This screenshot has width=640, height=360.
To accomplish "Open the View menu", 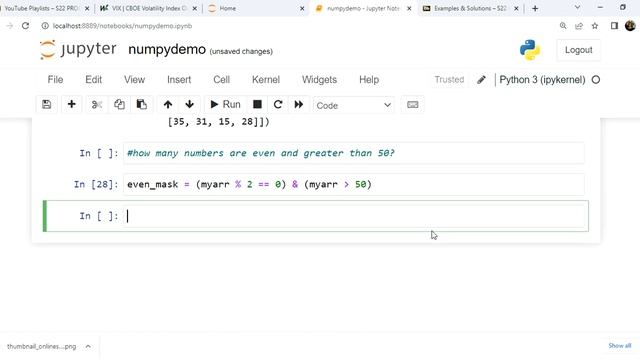I will (134, 80).
